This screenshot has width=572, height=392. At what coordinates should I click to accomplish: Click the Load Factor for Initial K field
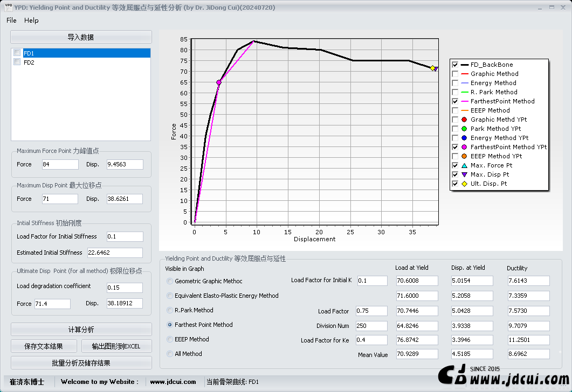tap(372, 281)
